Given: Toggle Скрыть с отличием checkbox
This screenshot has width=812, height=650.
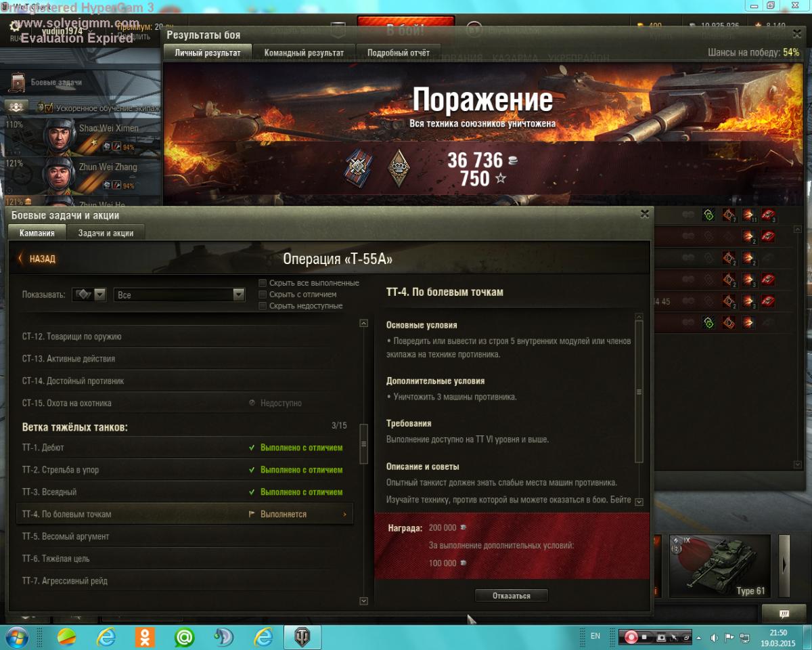Looking at the screenshot, I should (263, 295).
